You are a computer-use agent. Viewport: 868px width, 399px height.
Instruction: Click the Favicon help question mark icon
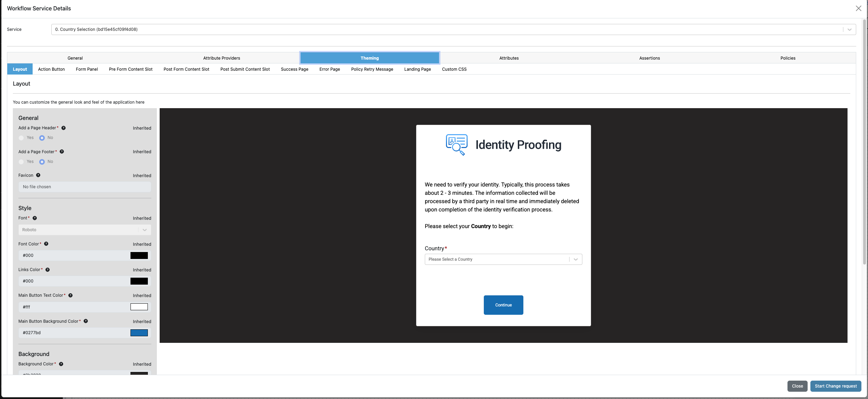point(38,175)
